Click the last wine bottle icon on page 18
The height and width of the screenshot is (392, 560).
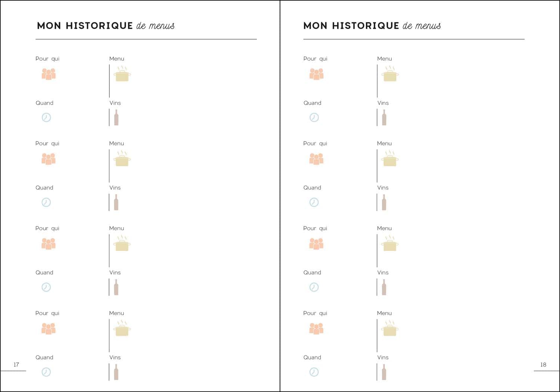tap(384, 372)
